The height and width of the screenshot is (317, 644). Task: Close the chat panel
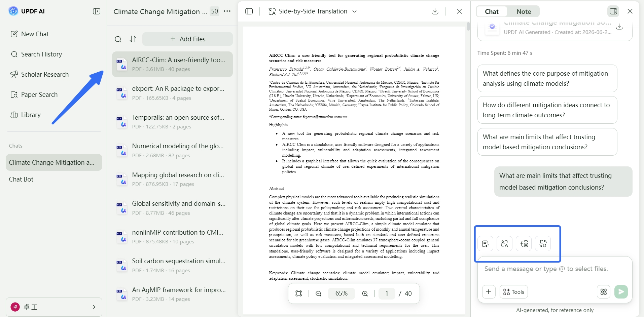630,11
